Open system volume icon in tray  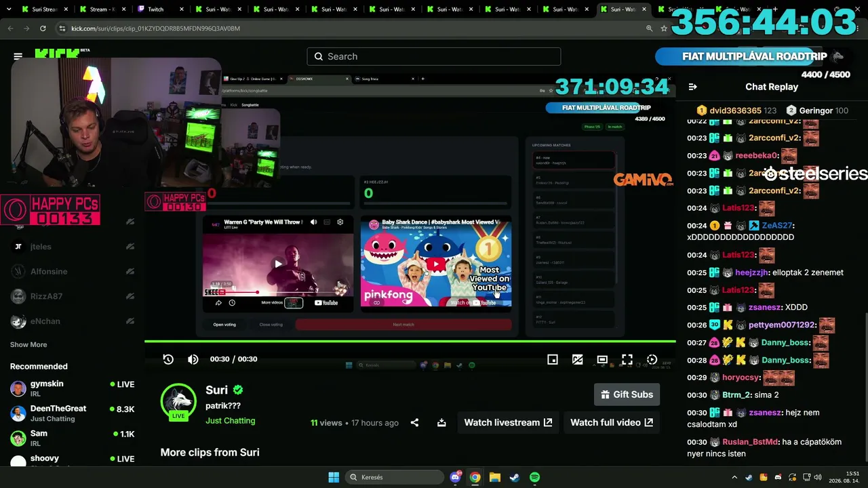click(818, 477)
